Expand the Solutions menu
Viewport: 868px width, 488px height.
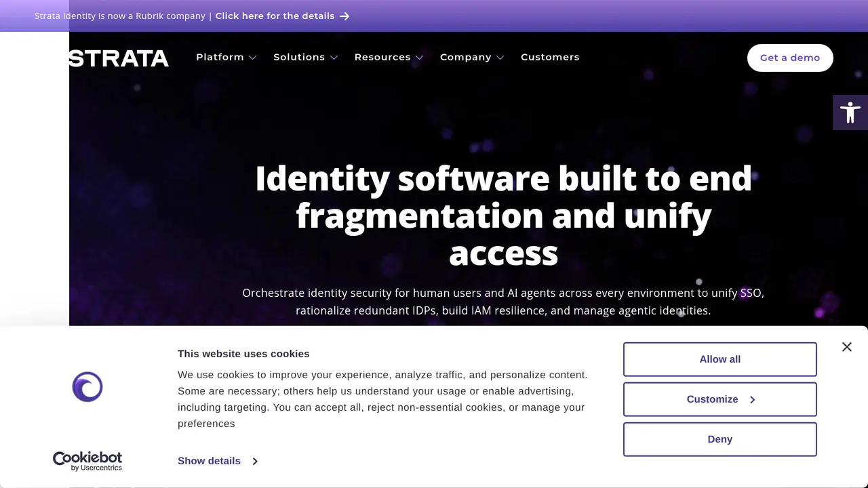[x=305, y=58]
